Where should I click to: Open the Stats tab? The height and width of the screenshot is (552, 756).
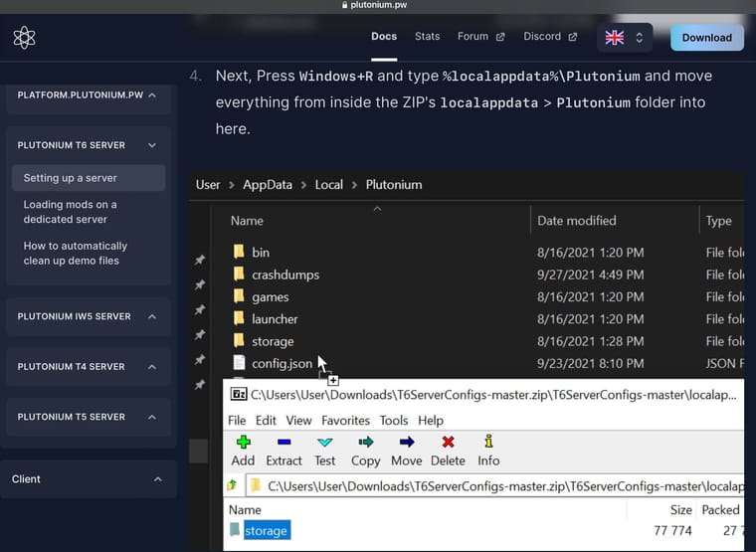[427, 37]
